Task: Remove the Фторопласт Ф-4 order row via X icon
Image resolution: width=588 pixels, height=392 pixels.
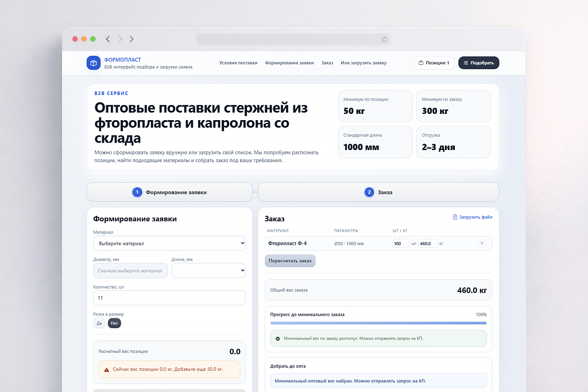Action: [482, 243]
